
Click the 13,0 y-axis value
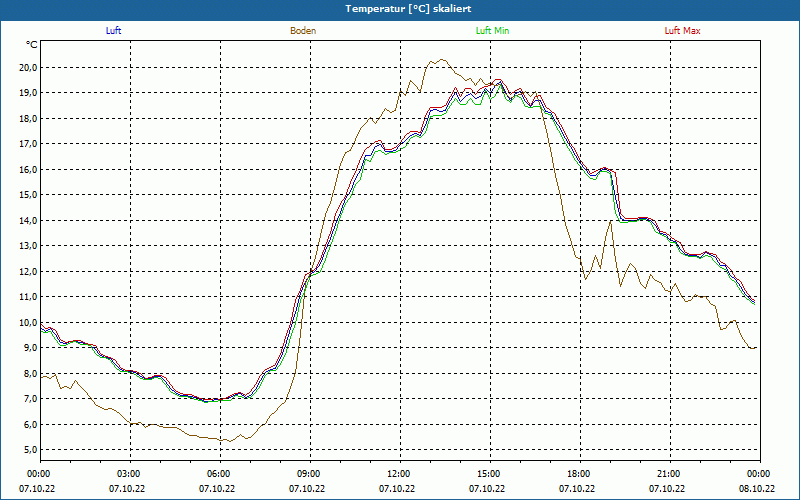click(x=29, y=246)
